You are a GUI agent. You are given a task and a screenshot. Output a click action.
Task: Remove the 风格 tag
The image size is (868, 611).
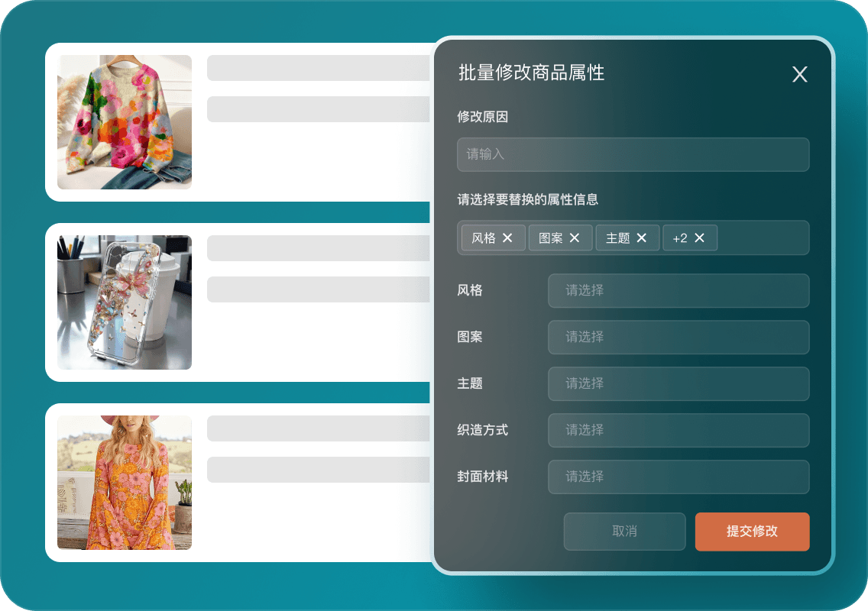tap(507, 238)
